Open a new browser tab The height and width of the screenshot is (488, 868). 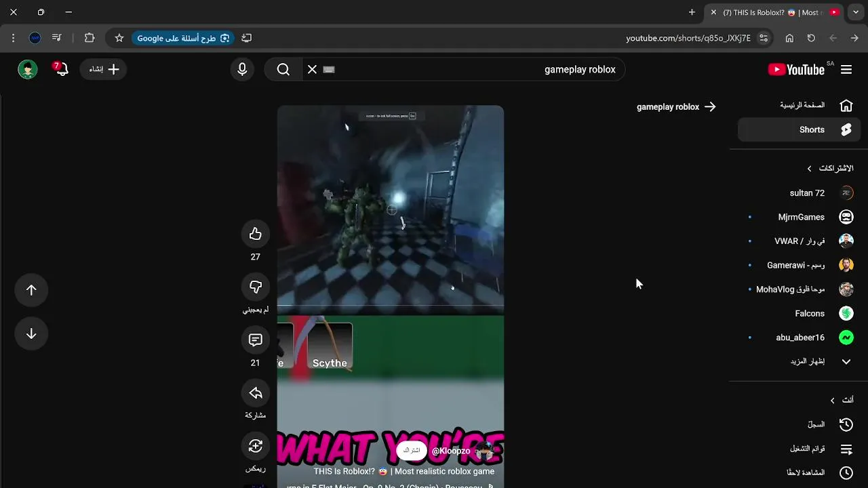(692, 12)
